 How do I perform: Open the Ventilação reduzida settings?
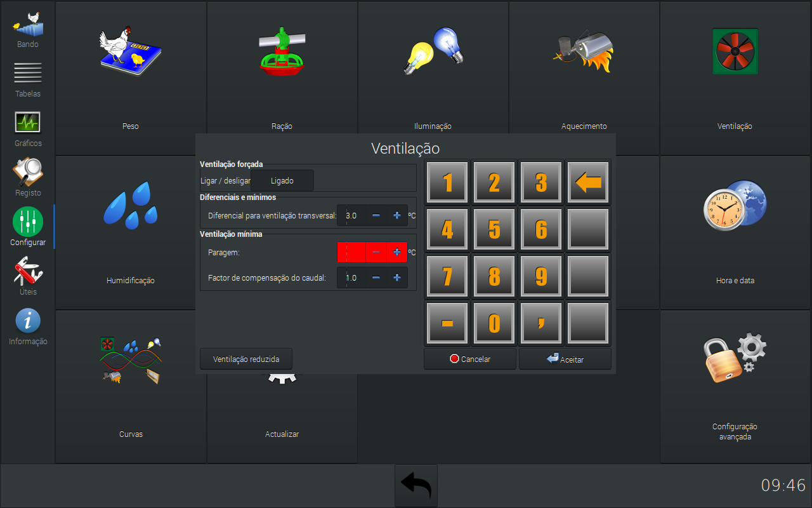(247, 359)
